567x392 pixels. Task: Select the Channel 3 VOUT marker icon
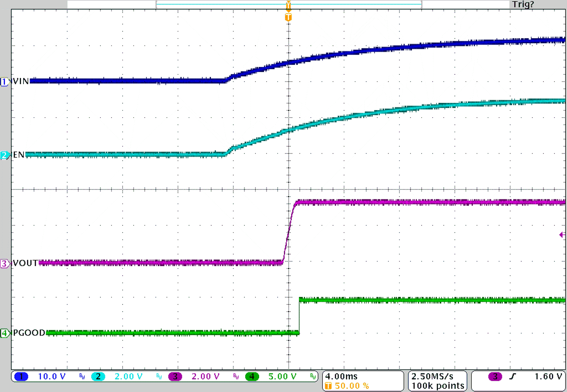click(4, 263)
